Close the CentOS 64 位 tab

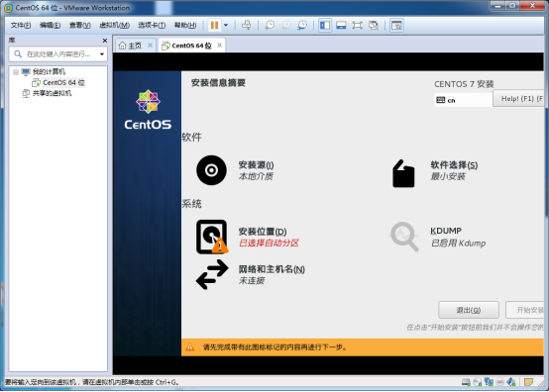pyautogui.click(x=220, y=46)
